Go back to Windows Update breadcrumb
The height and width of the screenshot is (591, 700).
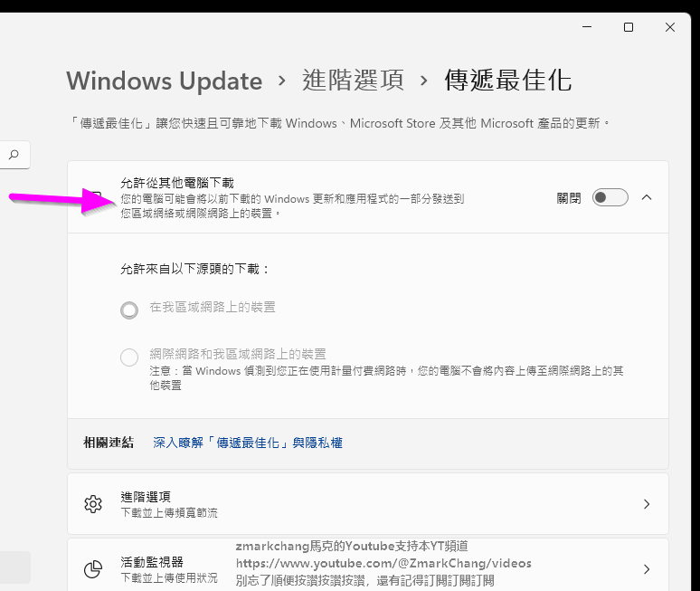(x=165, y=81)
